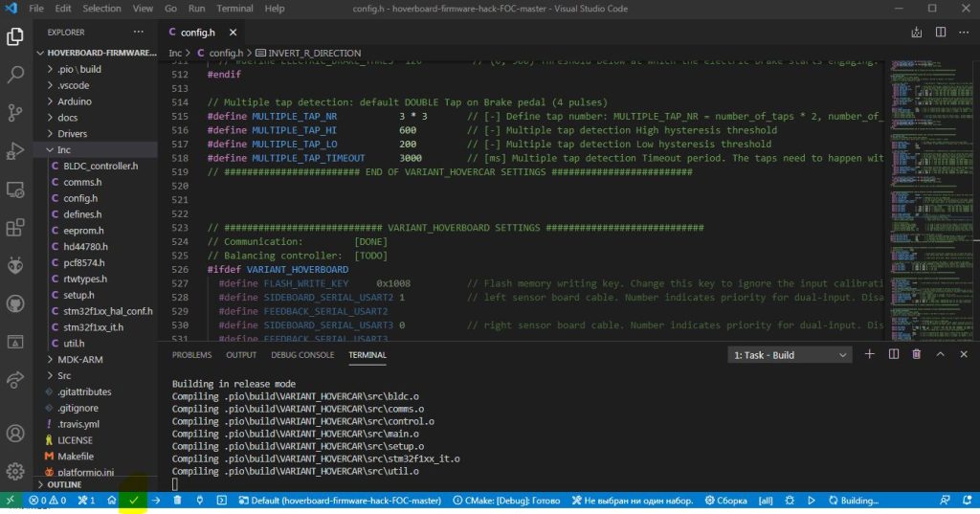Split the editor to the right

click(x=940, y=32)
